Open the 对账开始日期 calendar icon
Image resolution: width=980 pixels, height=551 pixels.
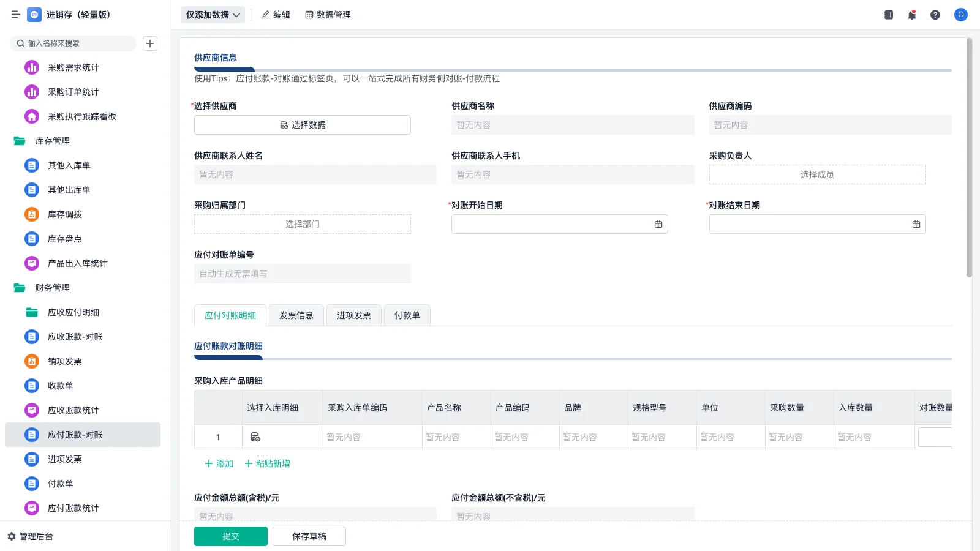coord(658,224)
